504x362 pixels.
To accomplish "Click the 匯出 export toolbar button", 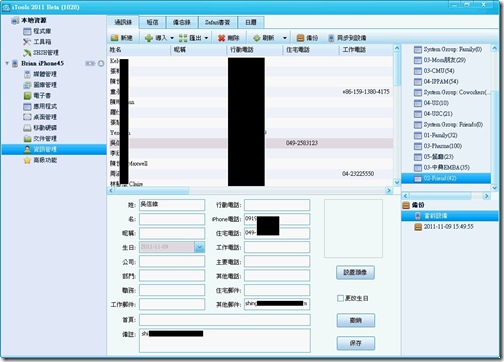I will coord(190,38).
